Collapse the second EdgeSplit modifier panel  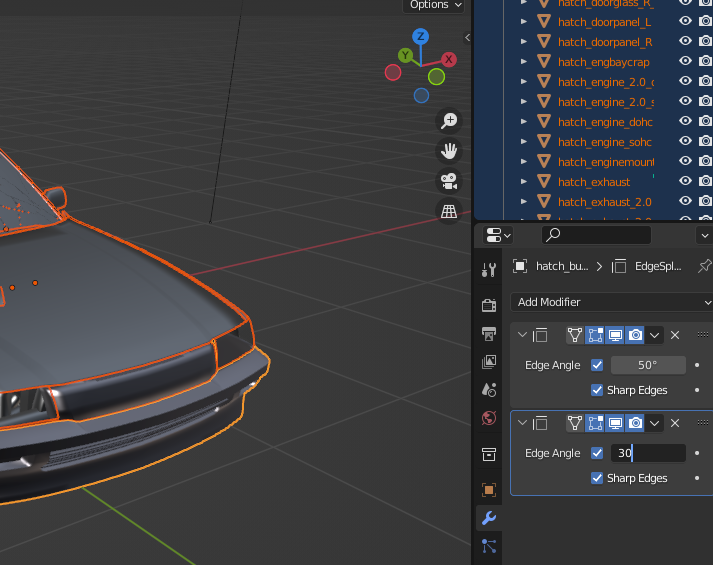522,423
